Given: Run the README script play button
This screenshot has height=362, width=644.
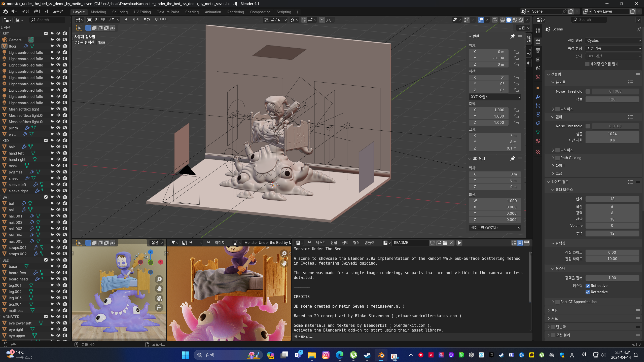Looking at the screenshot, I should 459,243.
